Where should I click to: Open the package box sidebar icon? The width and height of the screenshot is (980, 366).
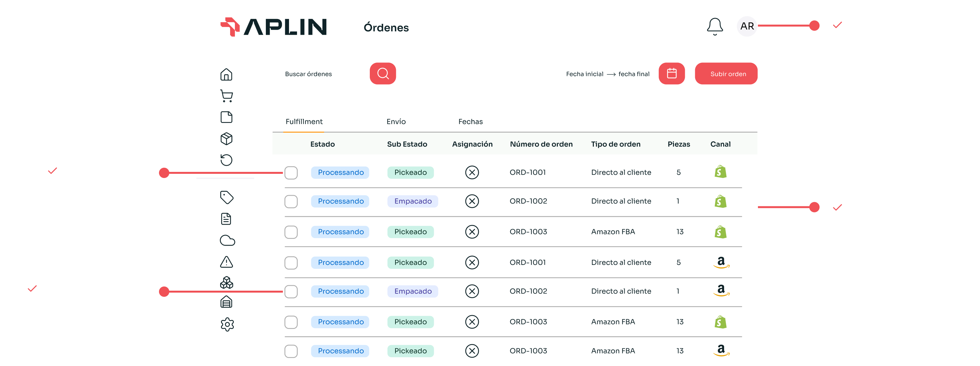click(x=226, y=138)
